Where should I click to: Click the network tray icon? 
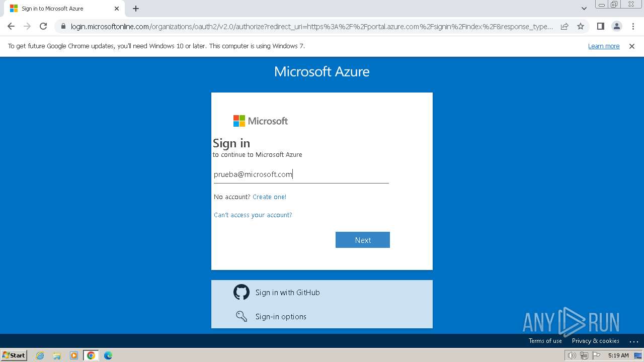coord(584,355)
